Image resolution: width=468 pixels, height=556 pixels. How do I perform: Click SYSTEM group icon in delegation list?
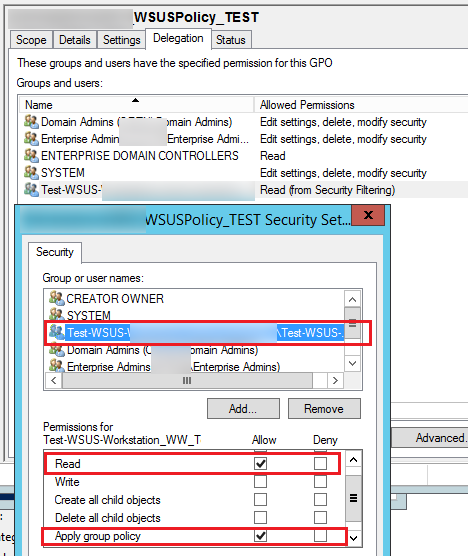(31, 173)
